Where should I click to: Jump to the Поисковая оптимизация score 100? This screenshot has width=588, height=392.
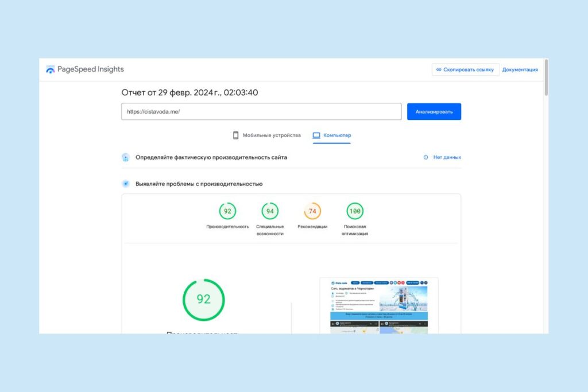[355, 211]
